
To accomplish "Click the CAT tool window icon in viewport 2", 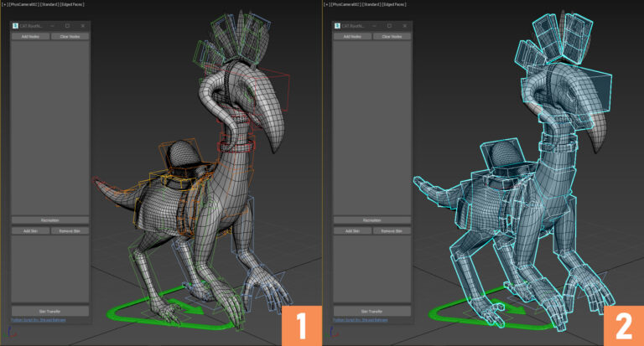I will pyautogui.click(x=337, y=26).
